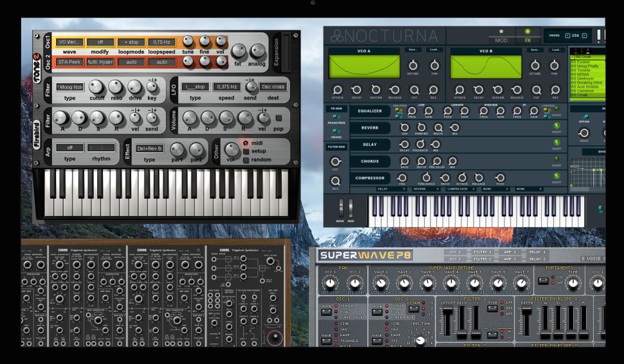Click Firebird filter cutoff knob
The height and width of the screenshot is (364, 624).
point(96,87)
